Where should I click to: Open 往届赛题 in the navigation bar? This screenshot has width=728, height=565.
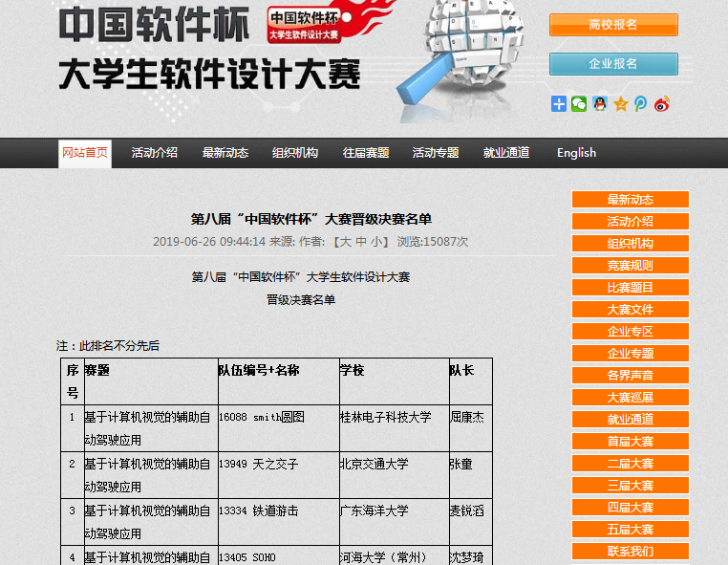366,153
